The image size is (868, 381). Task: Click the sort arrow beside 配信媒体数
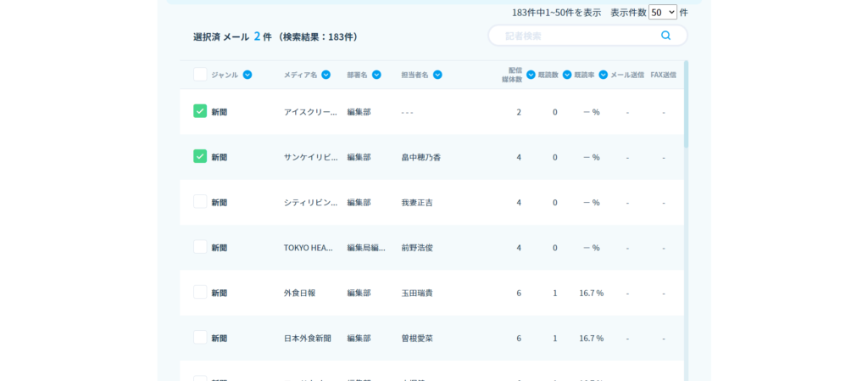point(531,75)
